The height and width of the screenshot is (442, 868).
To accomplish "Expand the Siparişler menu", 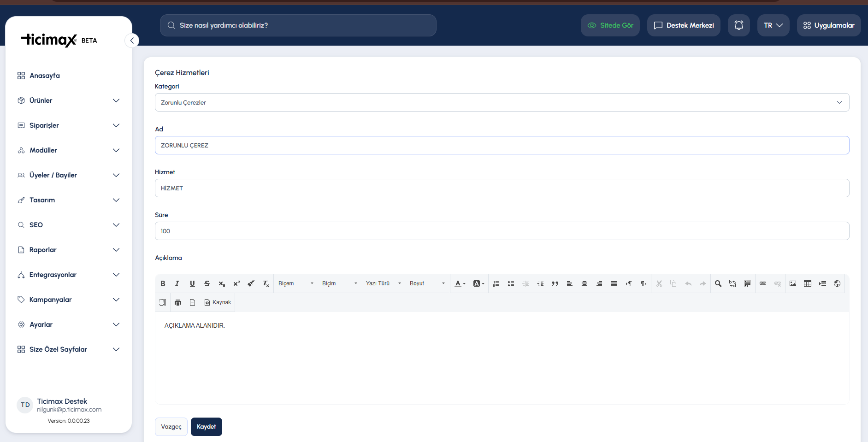I will [69, 125].
